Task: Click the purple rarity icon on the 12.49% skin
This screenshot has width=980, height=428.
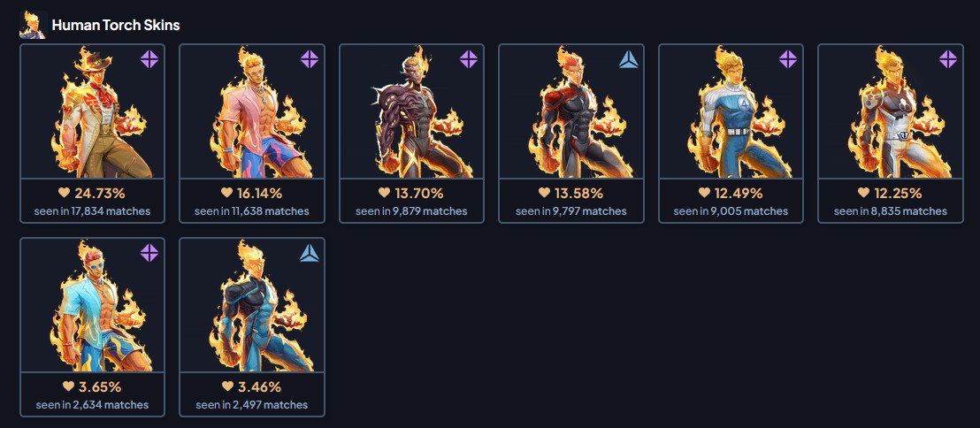Action: [x=788, y=59]
